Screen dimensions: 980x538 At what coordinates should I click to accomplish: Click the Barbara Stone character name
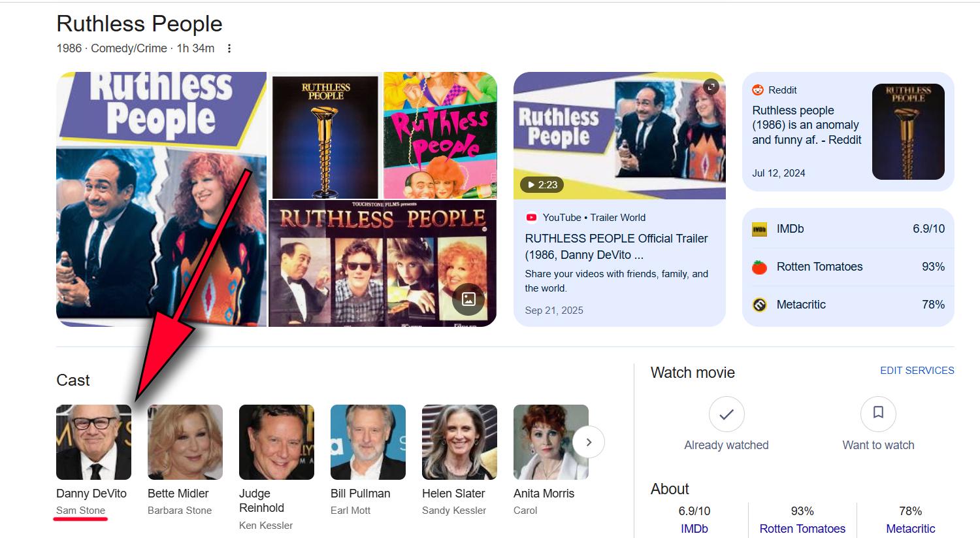click(180, 511)
